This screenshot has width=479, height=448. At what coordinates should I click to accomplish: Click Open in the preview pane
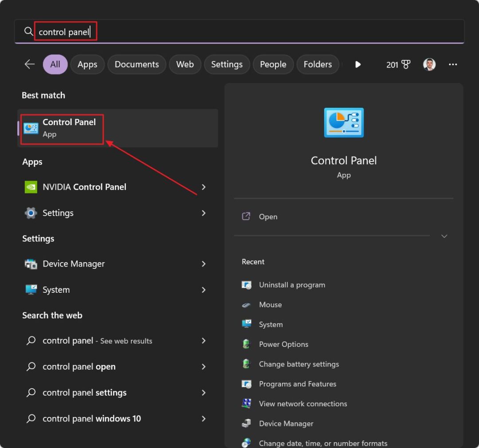click(268, 216)
